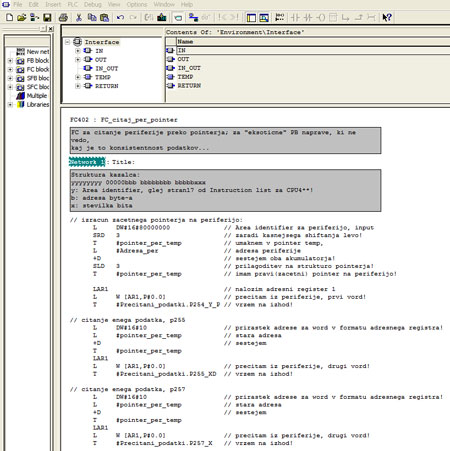
Task: Expand SFB blocks in elements panel
Action: (10, 78)
